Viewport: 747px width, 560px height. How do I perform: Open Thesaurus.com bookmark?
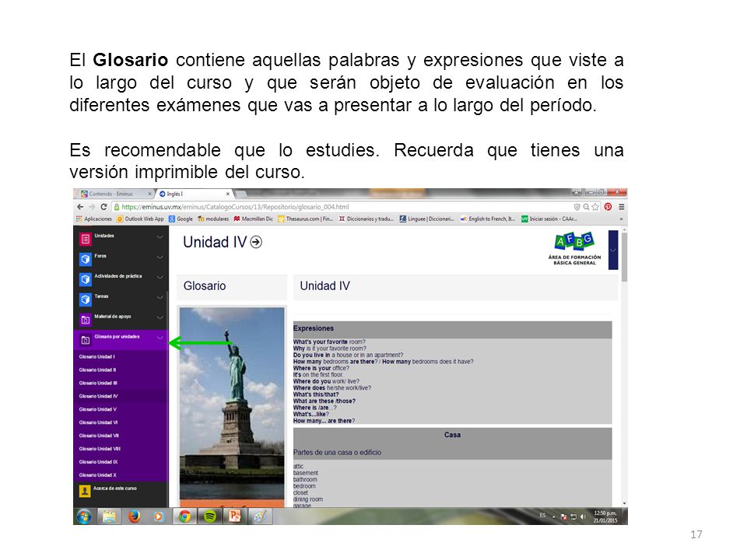pos(305,219)
